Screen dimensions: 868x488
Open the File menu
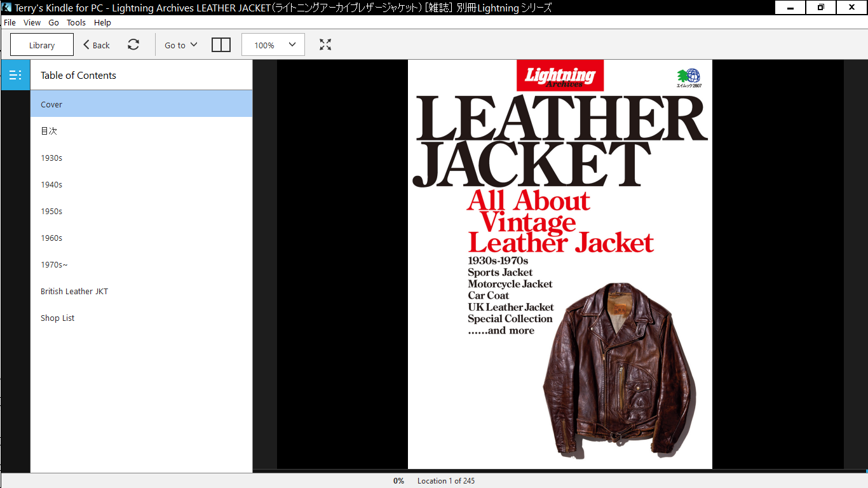10,22
